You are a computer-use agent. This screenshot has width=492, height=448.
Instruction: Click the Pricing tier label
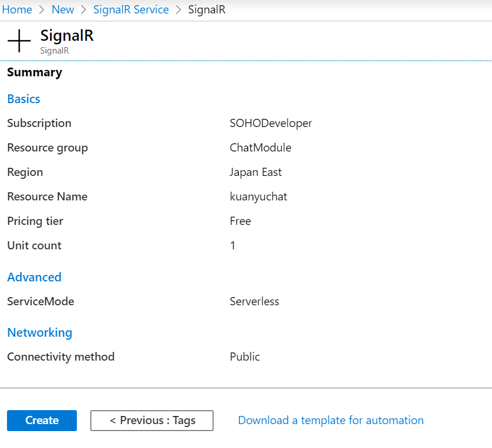pyautogui.click(x=35, y=221)
